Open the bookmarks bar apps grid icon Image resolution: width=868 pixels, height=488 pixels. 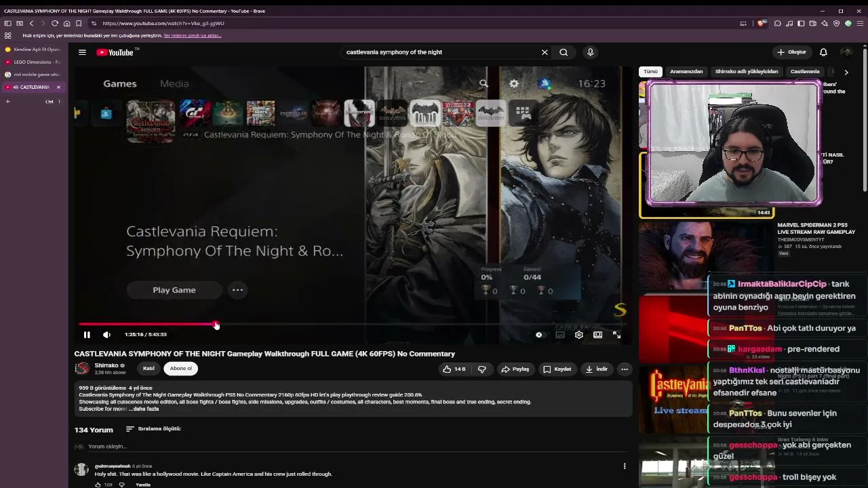tap(7, 35)
